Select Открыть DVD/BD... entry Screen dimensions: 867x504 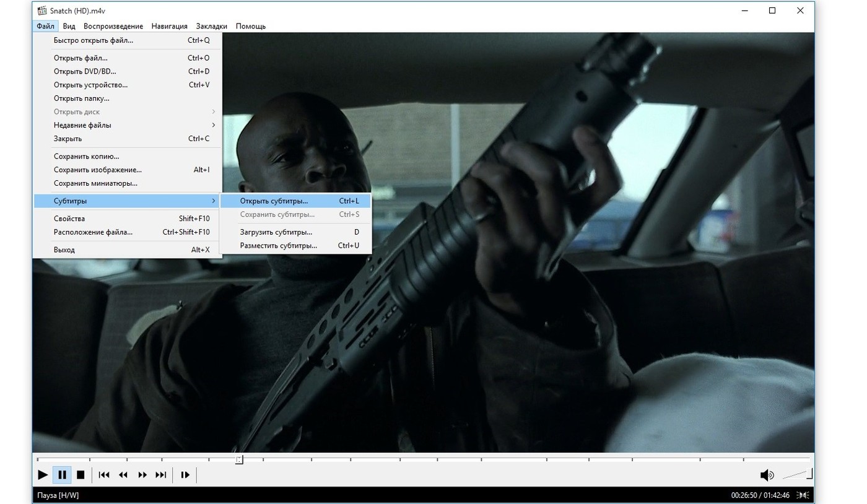pos(127,71)
